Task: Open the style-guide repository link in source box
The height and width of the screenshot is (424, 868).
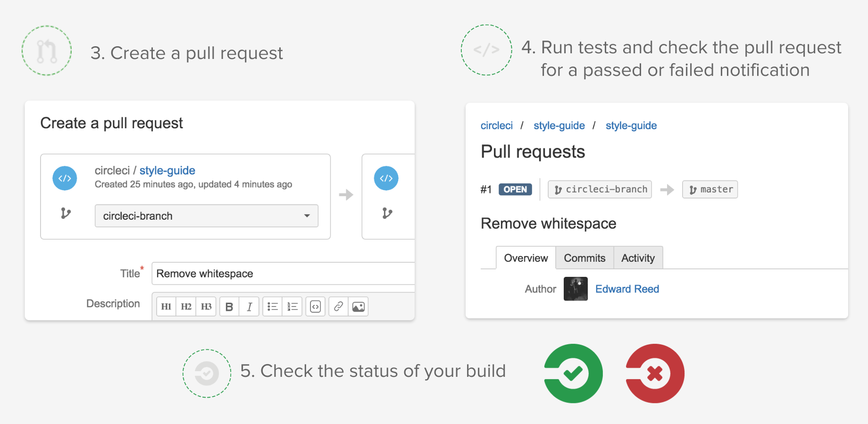Action: [167, 170]
